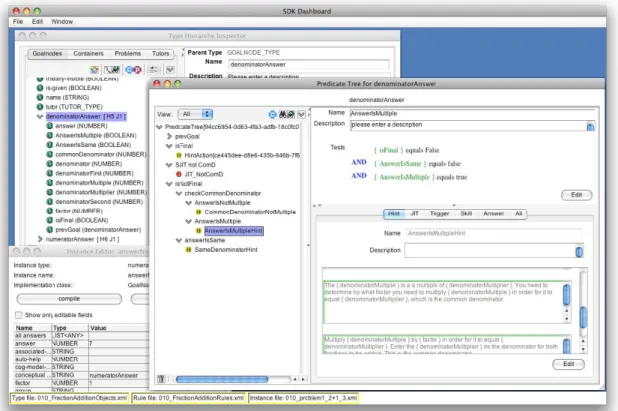
Task: Open the Window menu
Action: click(62, 22)
